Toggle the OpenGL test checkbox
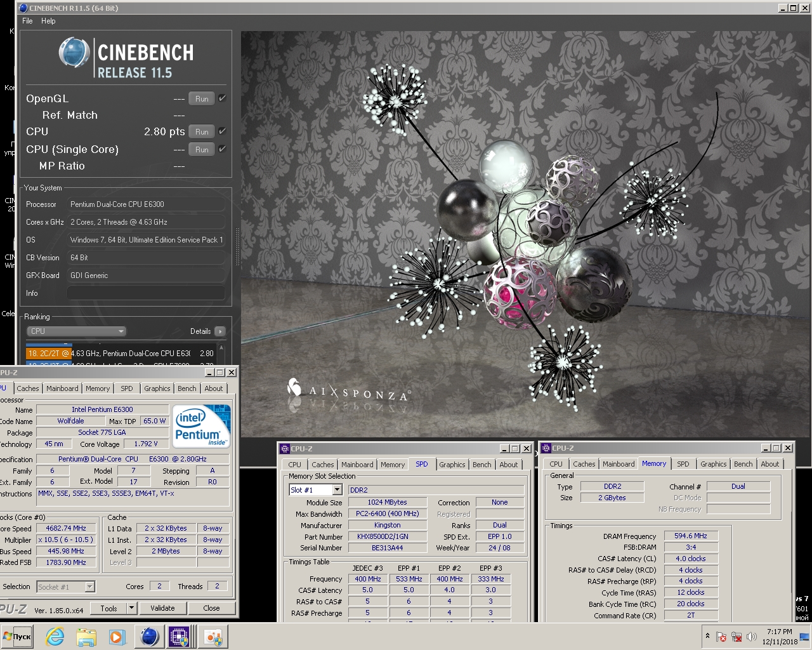This screenshot has width=812, height=650. click(223, 98)
